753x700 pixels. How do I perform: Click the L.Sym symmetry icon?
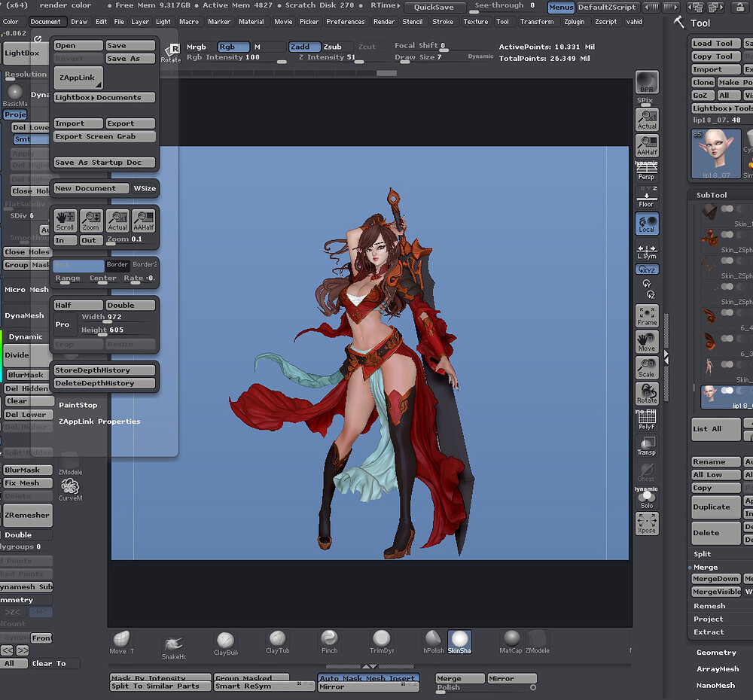(647, 251)
